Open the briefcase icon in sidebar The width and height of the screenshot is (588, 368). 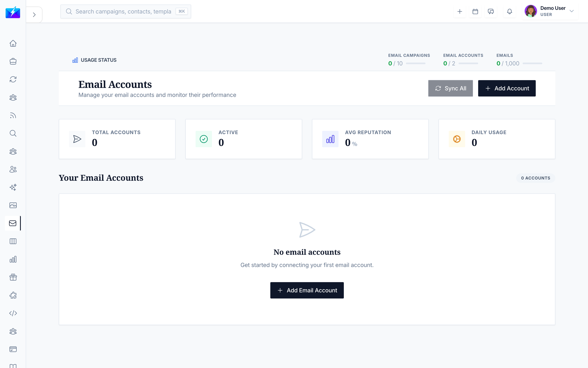click(13, 61)
